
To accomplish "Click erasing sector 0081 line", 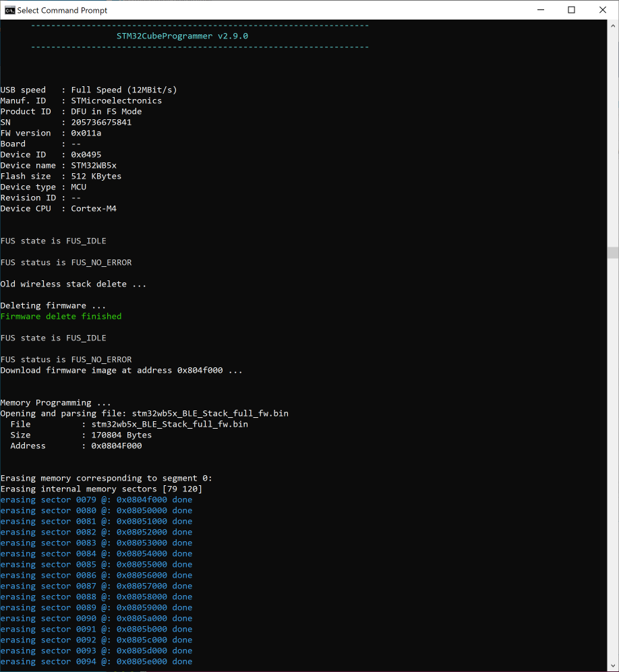I will coord(96,521).
